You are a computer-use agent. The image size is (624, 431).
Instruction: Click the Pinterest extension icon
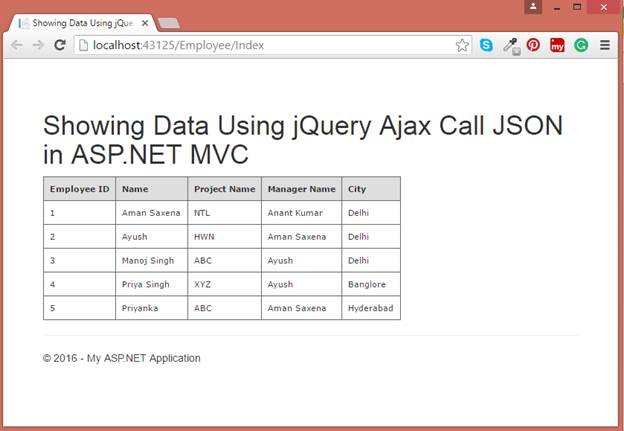coord(533,45)
